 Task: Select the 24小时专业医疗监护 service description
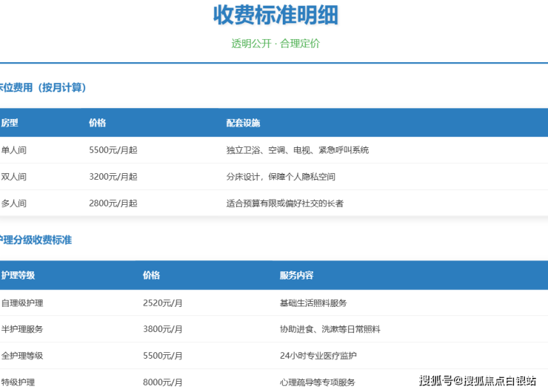pos(318,356)
